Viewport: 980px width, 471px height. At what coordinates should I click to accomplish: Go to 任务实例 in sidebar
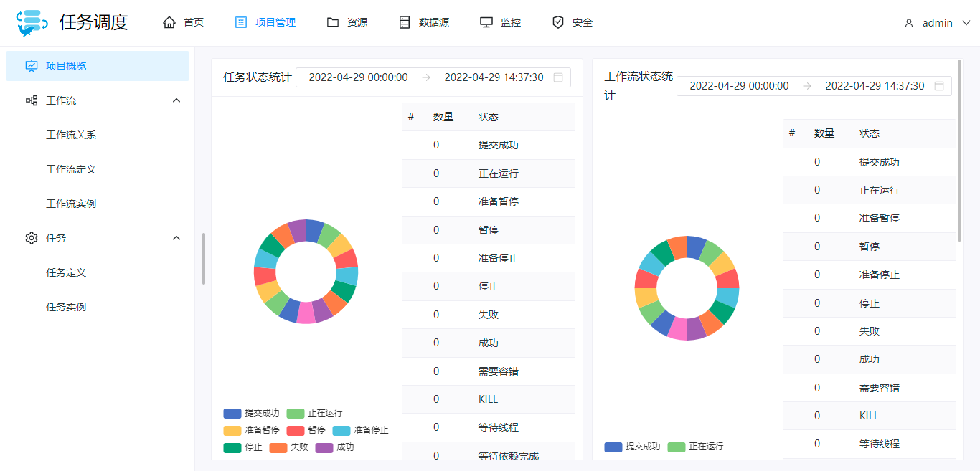tap(66, 307)
